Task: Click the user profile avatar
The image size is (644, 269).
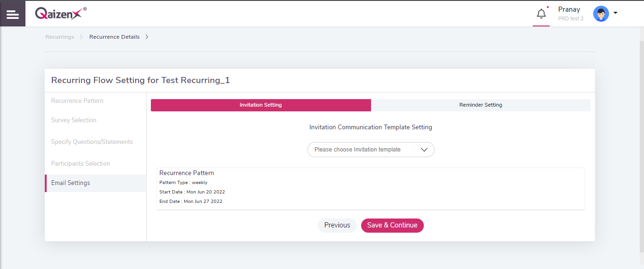Action: (x=601, y=14)
